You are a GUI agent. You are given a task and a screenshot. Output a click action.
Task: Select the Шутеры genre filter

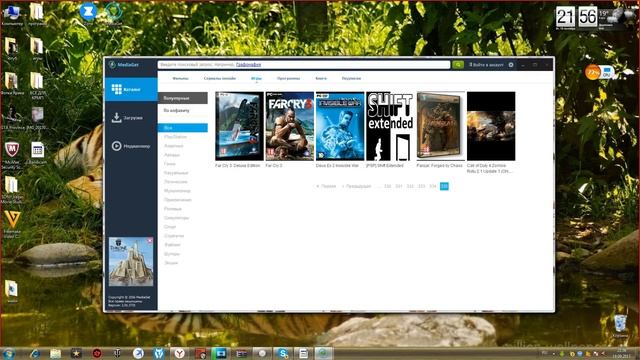172,253
